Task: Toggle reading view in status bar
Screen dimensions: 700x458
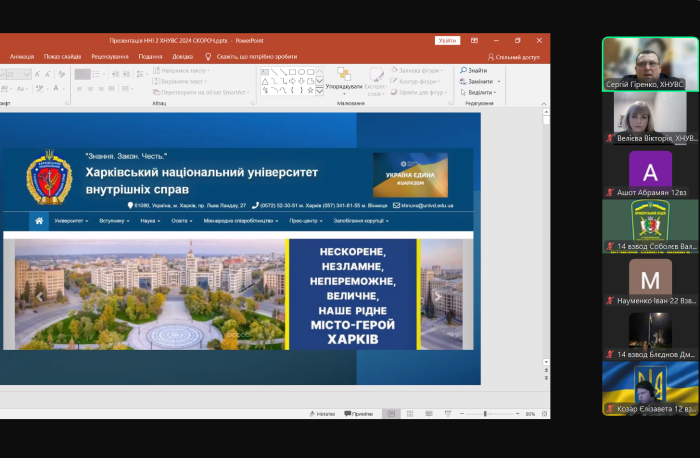Action: coord(429,413)
